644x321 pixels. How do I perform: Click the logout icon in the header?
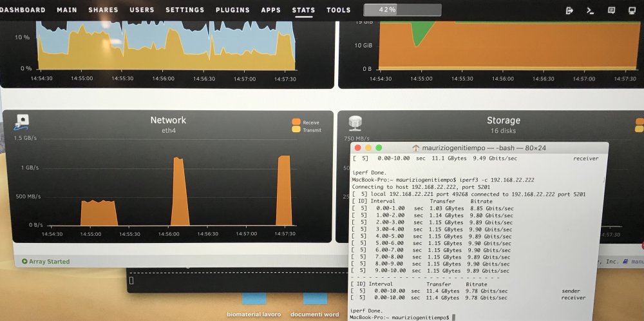pos(569,11)
